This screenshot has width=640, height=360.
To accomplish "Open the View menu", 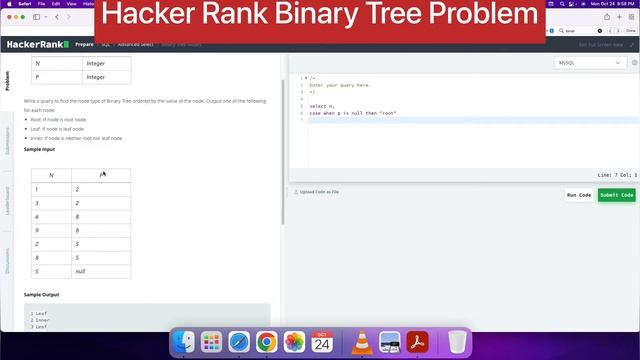I will pos(71,4).
